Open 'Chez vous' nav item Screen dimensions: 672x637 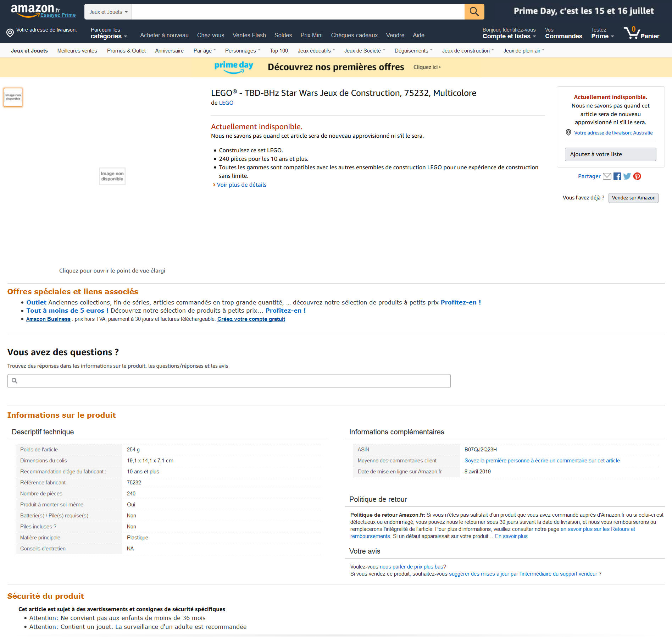coord(211,35)
